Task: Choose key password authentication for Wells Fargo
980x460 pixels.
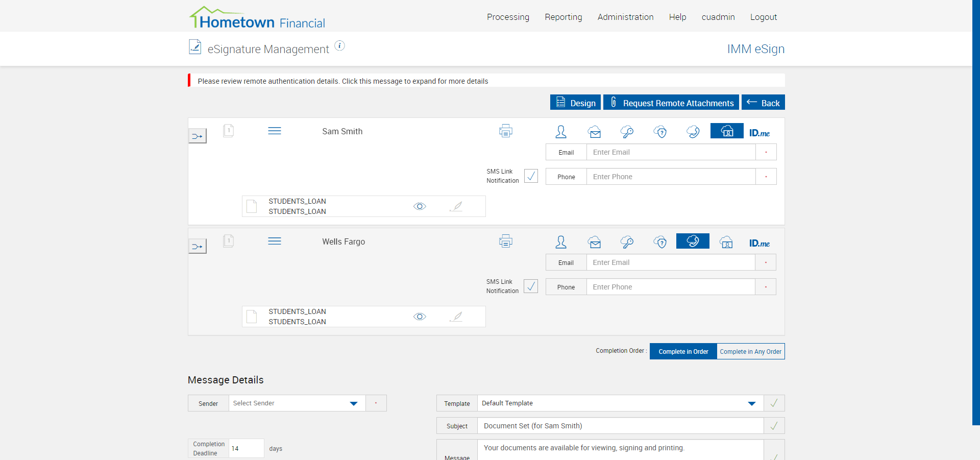Action: (x=627, y=243)
